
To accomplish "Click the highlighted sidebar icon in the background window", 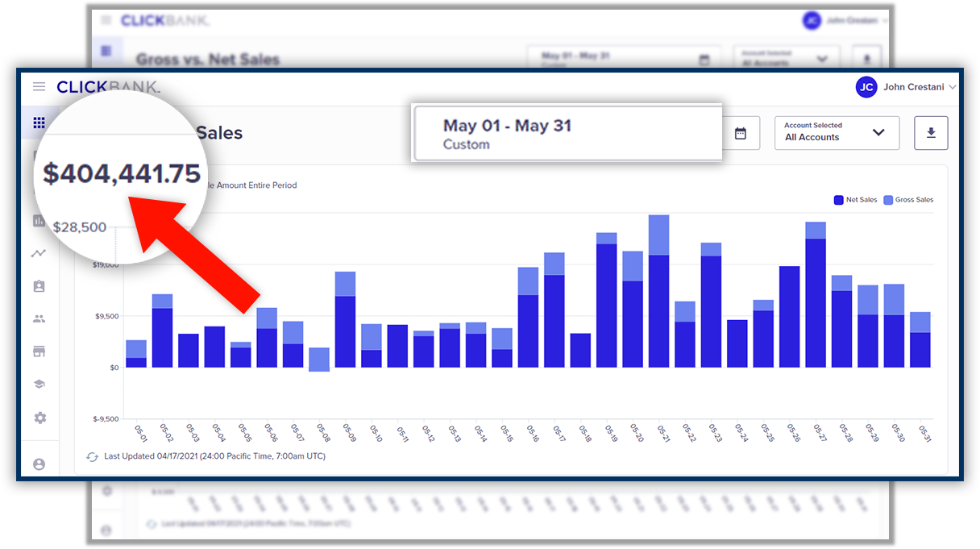I will (106, 51).
